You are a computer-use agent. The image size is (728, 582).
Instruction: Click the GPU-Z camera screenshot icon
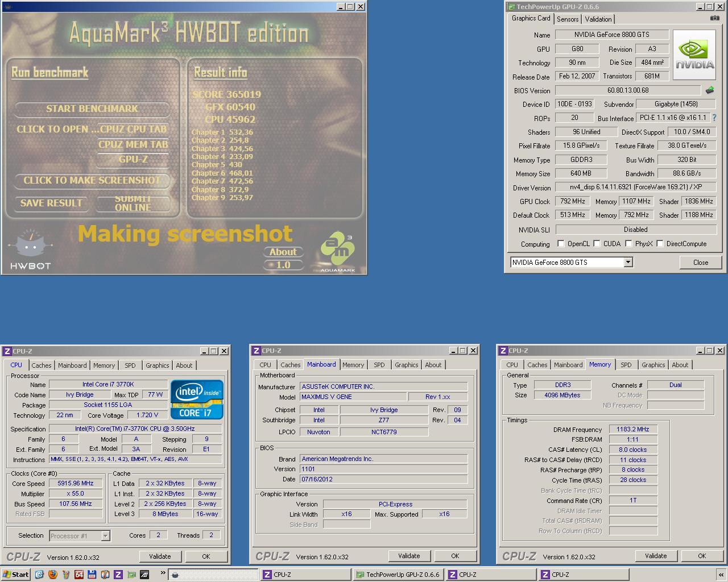coord(714,18)
